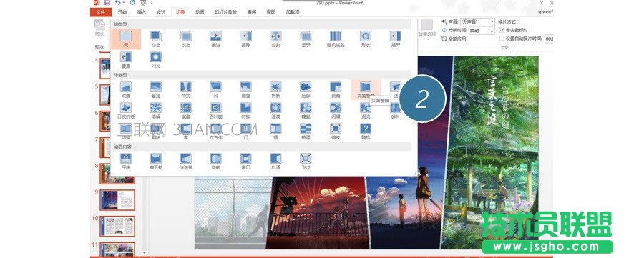The width and height of the screenshot is (644, 258).
Task: Choose the 立方体 (Cube) transition
Action: pos(215,132)
